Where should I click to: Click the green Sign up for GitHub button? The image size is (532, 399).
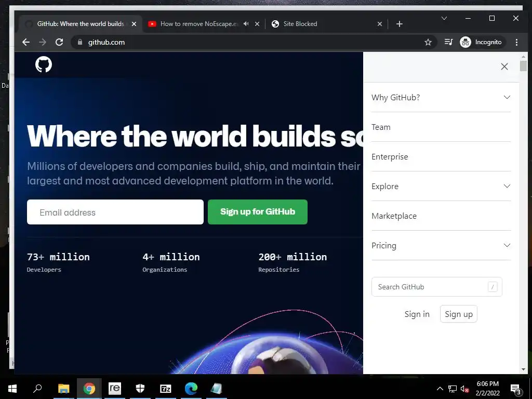258,212
